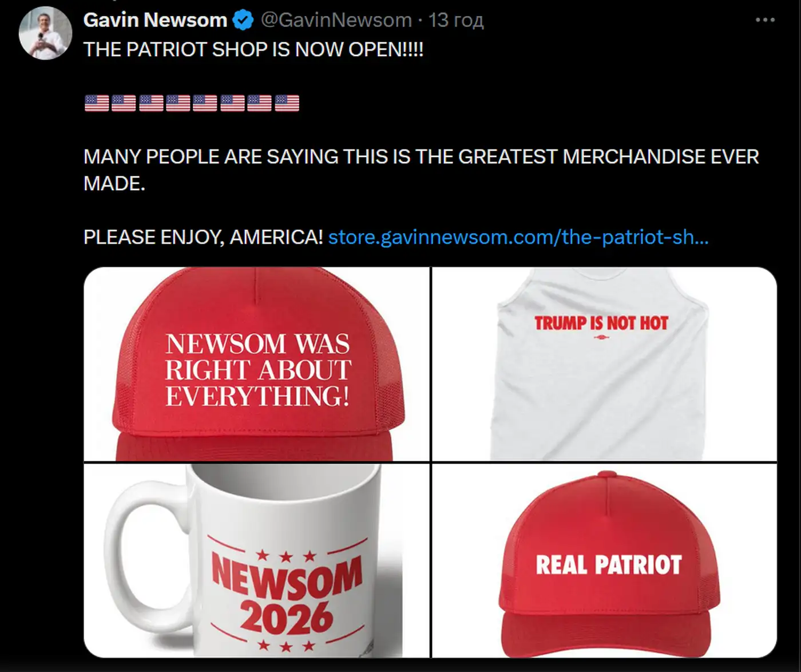Click the Patriot Shop Is Now Open text
Viewport: 801px width, 672px height.
(253, 49)
